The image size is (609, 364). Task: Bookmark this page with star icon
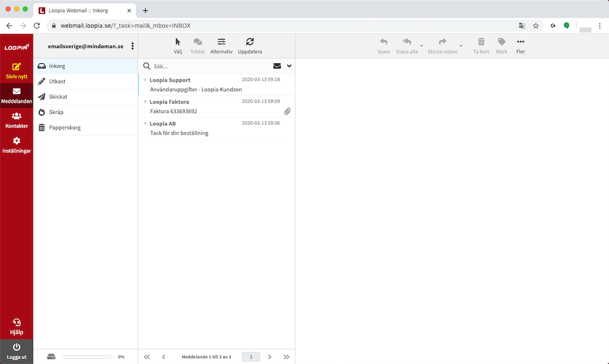(536, 26)
